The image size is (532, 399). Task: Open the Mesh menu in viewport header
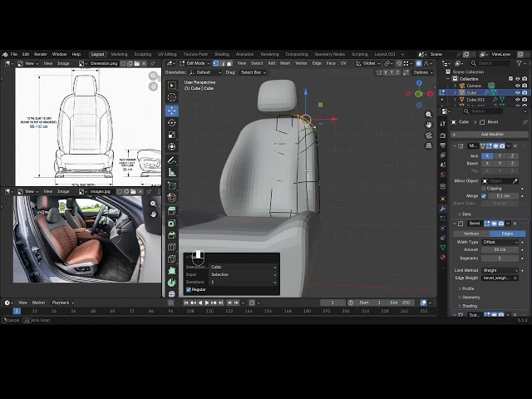pyautogui.click(x=285, y=63)
